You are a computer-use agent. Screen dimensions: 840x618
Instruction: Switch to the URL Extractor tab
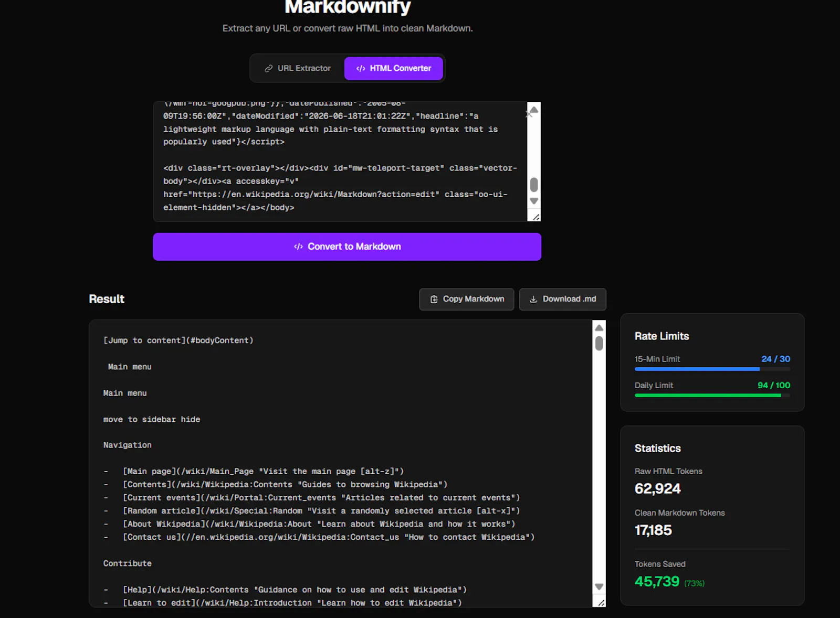(298, 68)
